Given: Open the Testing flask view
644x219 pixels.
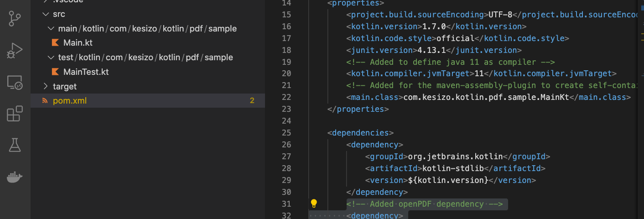Looking at the screenshot, I should [15, 145].
